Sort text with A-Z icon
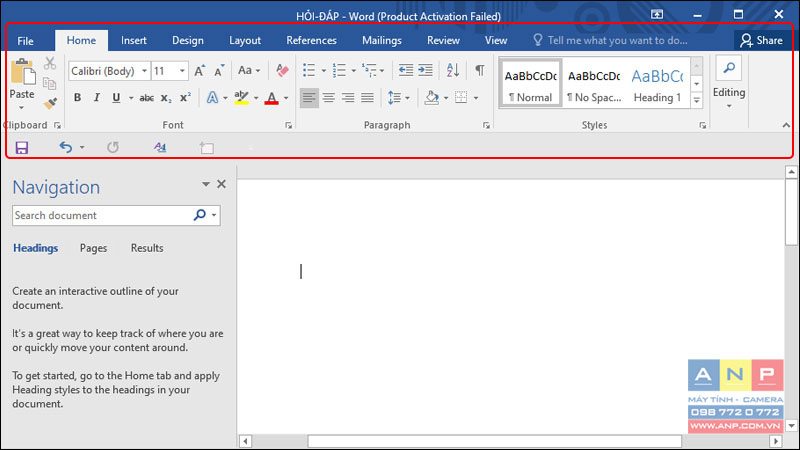The height and width of the screenshot is (450, 800). [453, 70]
